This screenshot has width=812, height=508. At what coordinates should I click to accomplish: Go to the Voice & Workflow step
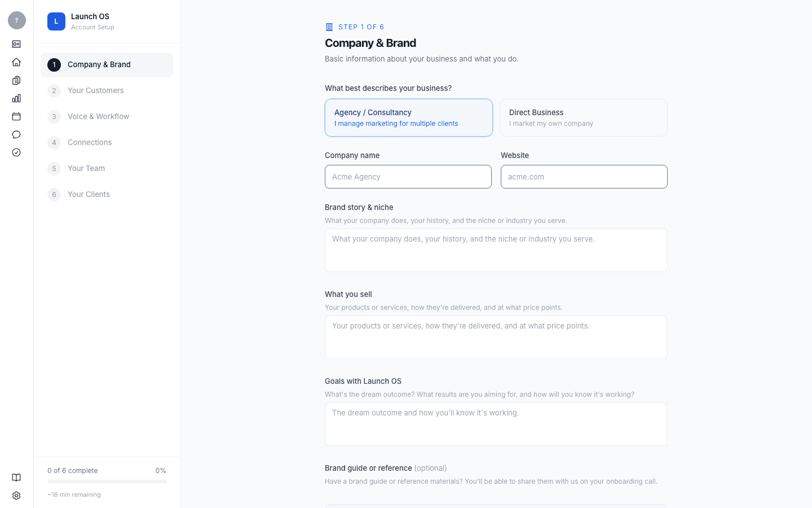[x=107, y=117]
